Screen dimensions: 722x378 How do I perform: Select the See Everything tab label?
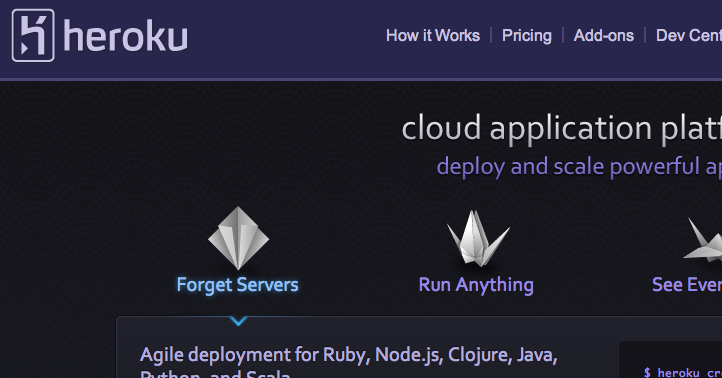click(x=687, y=285)
